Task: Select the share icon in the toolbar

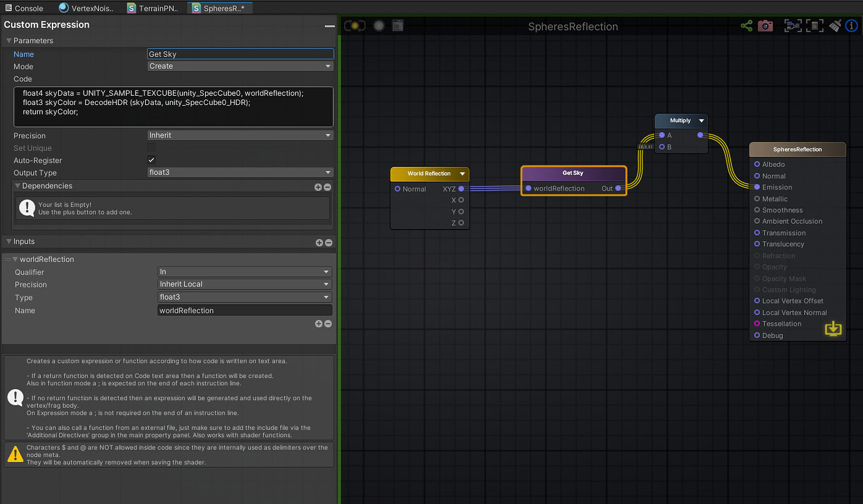Action: coord(746,25)
